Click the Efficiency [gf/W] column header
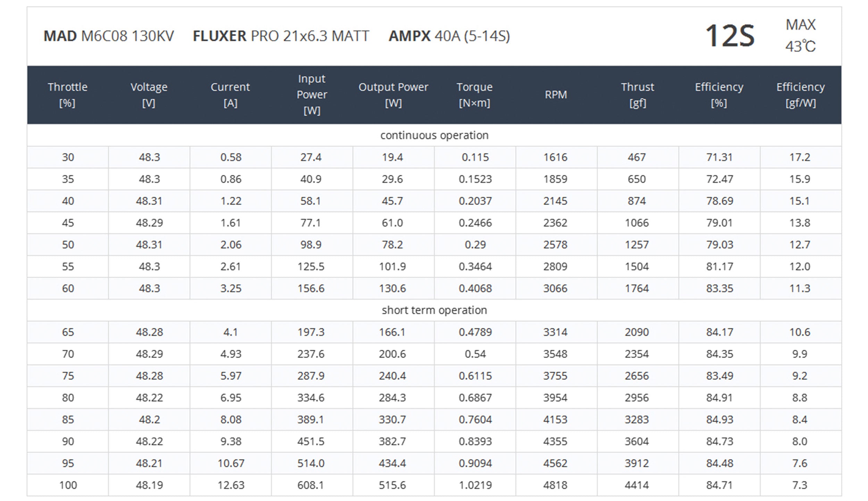The image size is (868, 501). tap(800, 95)
